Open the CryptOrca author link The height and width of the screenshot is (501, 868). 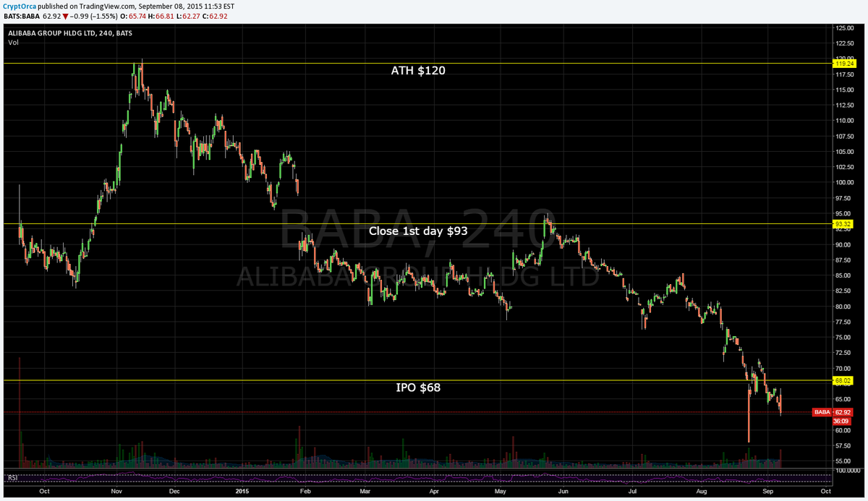pyautogui.click(x=18, y=5)
